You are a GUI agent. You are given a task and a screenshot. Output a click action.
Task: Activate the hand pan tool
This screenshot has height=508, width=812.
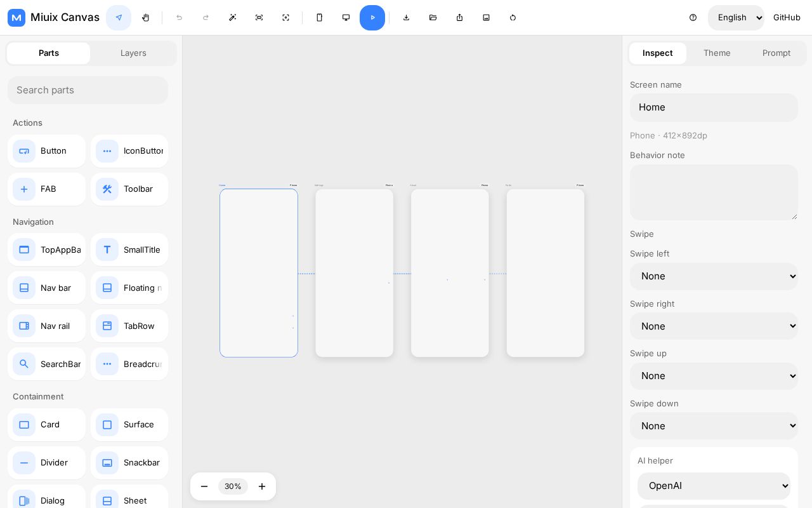(146, 18)
